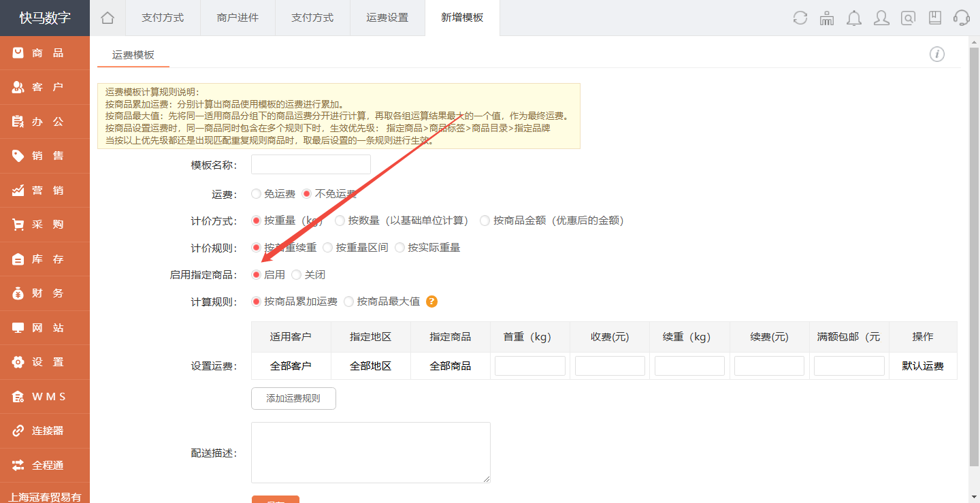Open the 财务 sidebar menu
Viewport: 980px width, 503px height.
(x=45, y=293)
